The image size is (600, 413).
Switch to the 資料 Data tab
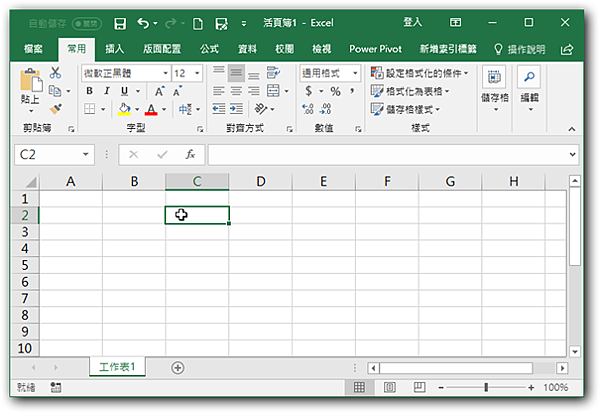pyautogui.click(x=247, y=49)
